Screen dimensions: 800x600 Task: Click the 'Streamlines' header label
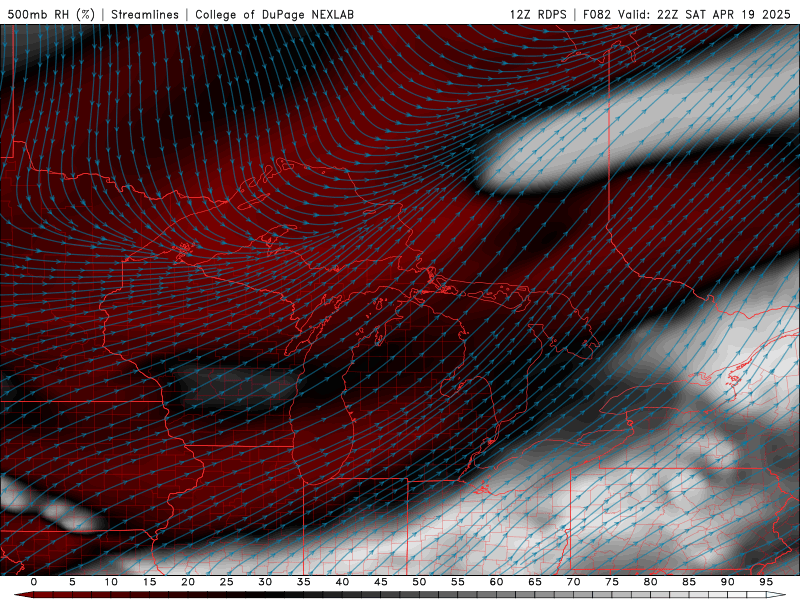pos(145,14)
